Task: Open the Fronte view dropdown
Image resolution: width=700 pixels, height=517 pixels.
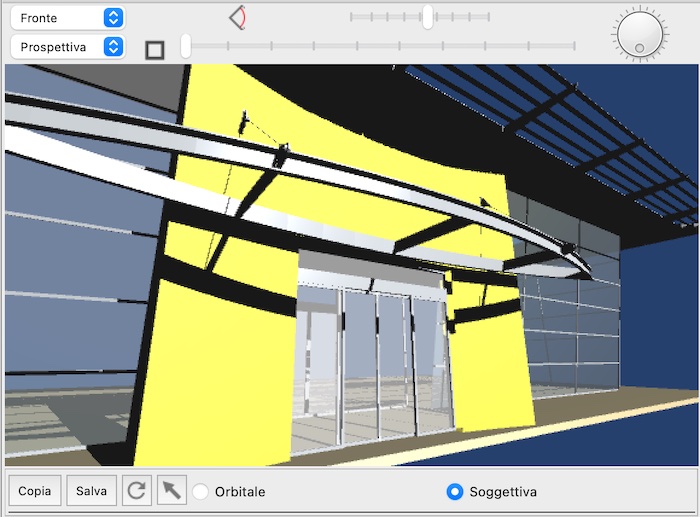Action: coord(67,18)
